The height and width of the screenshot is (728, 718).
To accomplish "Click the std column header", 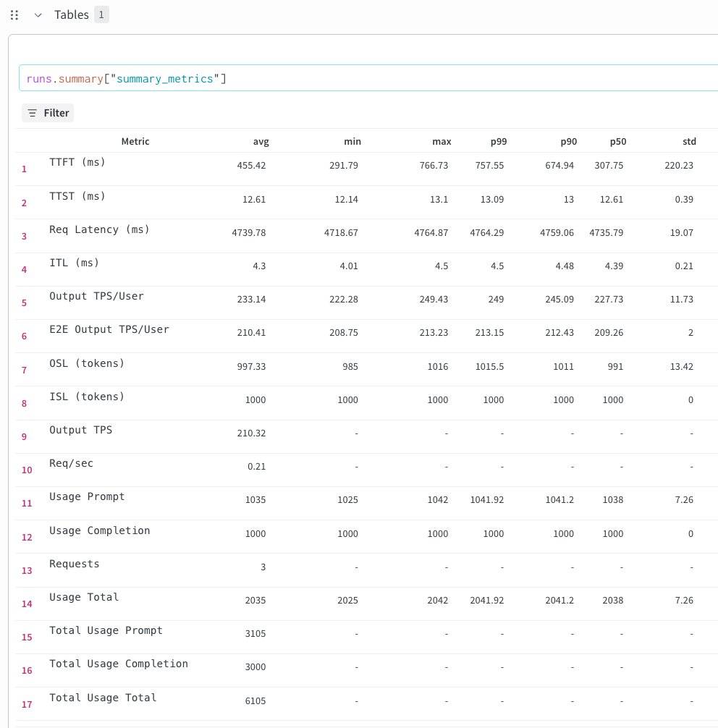I will pyautogui.click(x=689, y=142).
